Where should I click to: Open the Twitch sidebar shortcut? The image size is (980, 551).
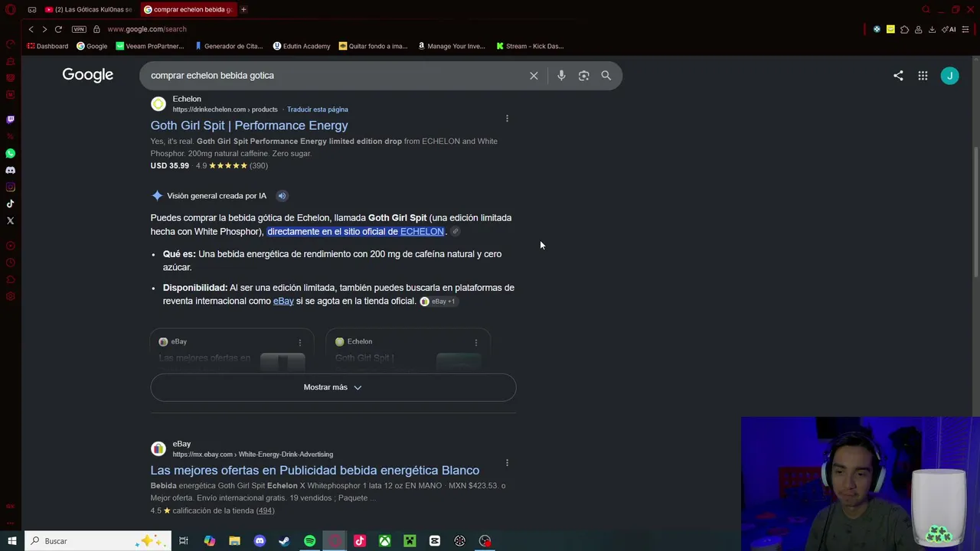pos(10,119)
